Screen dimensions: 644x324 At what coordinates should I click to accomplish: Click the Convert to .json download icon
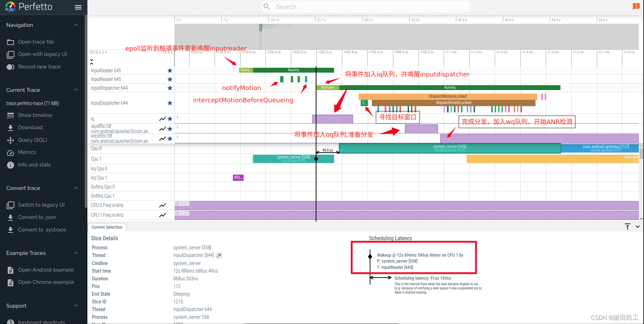tap(10, 217)
